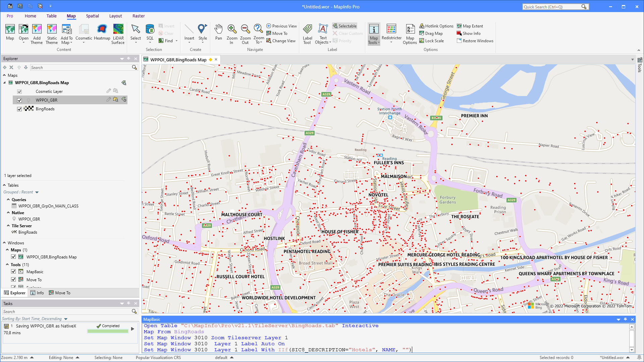
Task: Click the Move To navigate button
Action: click(277, 34)
